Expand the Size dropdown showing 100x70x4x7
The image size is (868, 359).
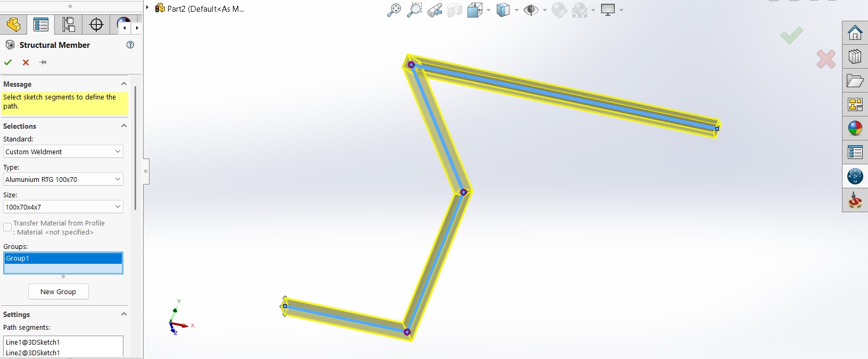(63, 207)
